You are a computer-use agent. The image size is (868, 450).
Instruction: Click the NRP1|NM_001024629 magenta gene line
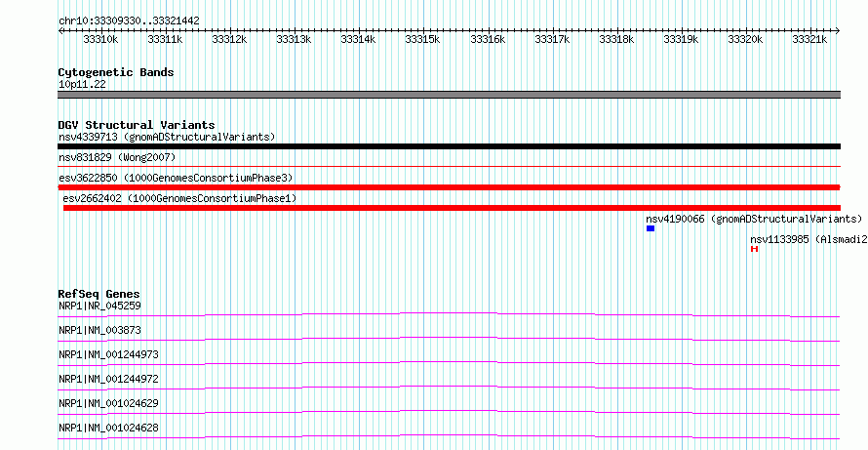point(449,412)
